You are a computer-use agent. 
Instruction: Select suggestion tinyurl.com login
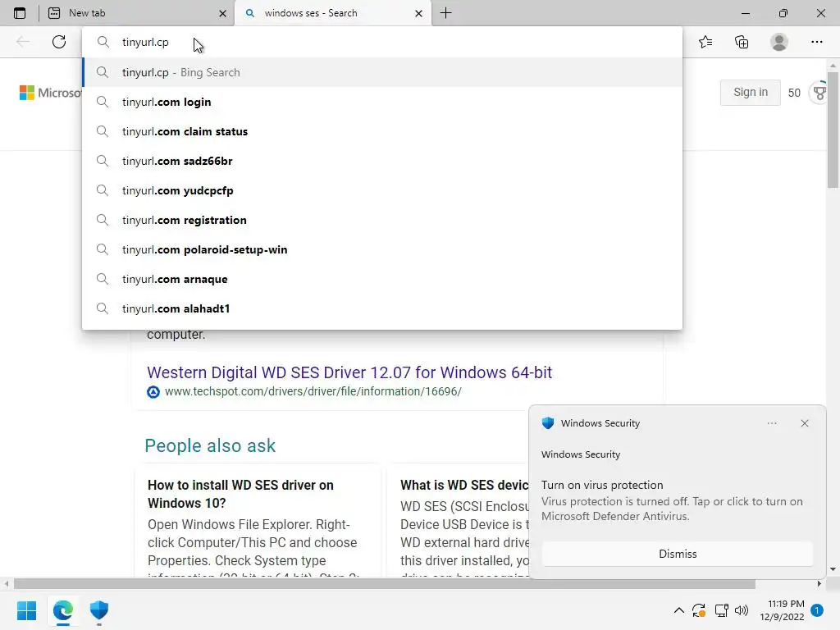382,102
